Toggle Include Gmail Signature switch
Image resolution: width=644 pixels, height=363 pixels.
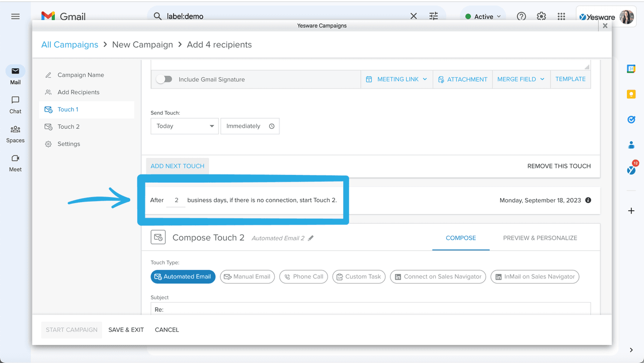pyautogui.click(x=164, y=79)
